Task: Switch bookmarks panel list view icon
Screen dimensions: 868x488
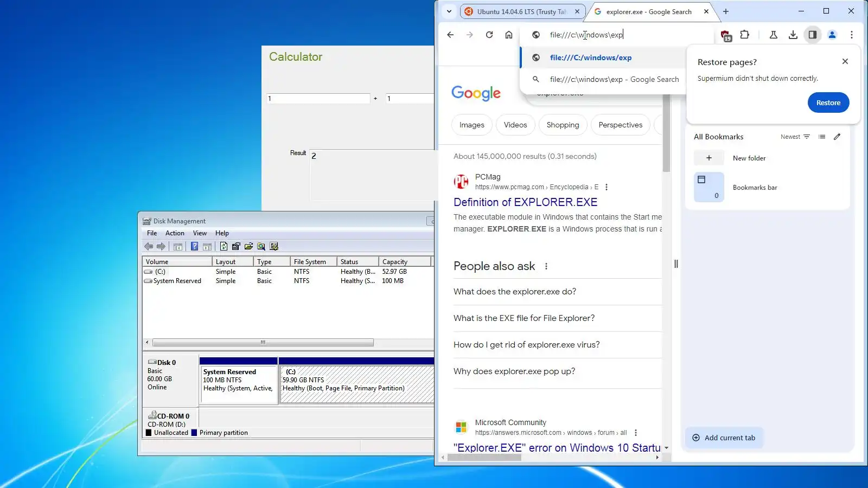Action: (x=822, y=137)
